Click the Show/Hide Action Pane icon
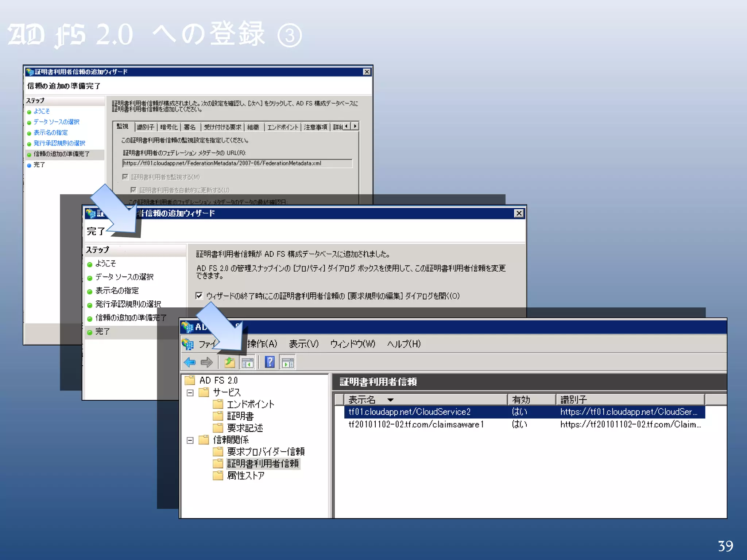 click(288, 363)
